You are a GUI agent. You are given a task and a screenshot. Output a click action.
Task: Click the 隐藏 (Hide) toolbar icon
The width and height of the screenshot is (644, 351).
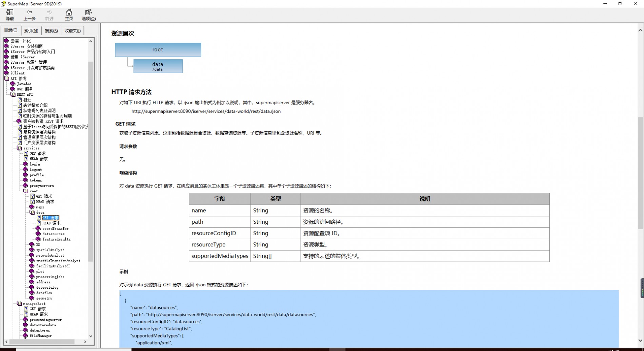[x=10, y=15]
